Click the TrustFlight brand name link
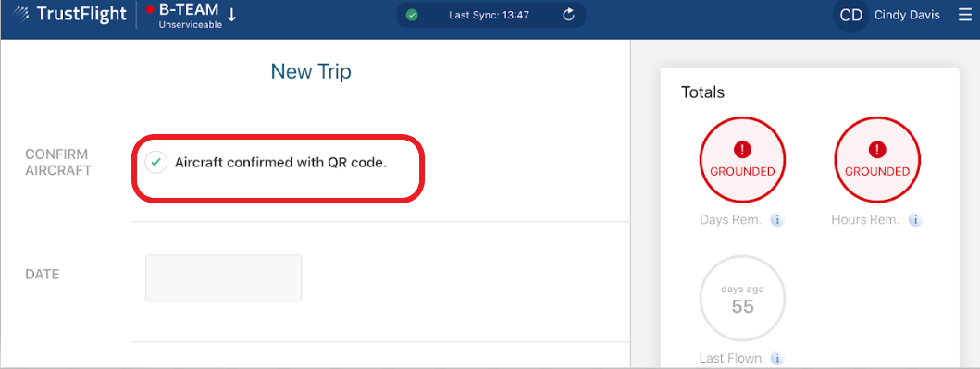This screenshot has width=980, height=369. coord(81,14)
